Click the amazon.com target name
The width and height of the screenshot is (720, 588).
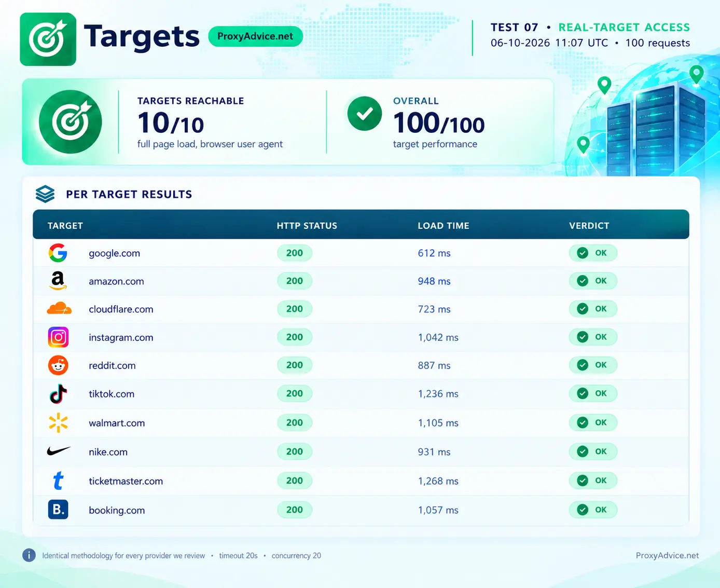click(116, 281)
